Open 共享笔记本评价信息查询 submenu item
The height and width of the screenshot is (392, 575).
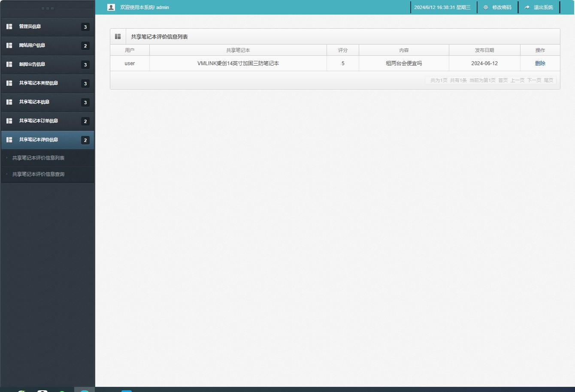(38, 174)
